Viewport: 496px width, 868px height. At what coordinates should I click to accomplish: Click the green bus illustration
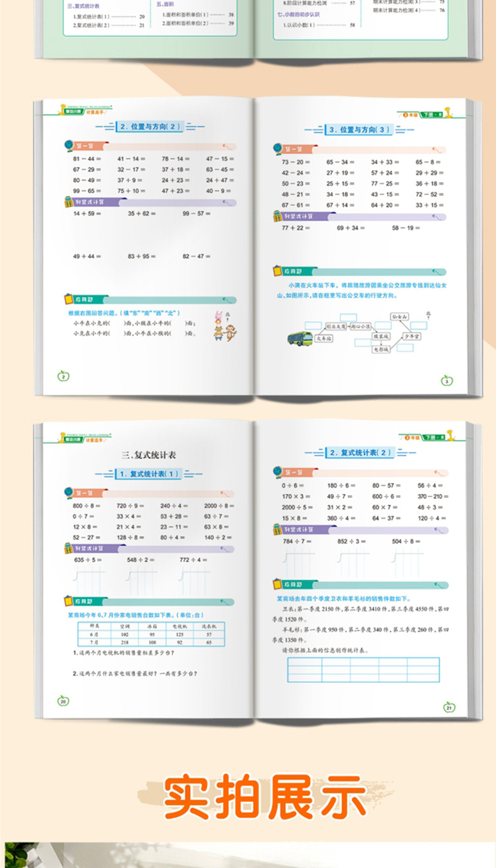pyautogui.click(x=300, y=339)
